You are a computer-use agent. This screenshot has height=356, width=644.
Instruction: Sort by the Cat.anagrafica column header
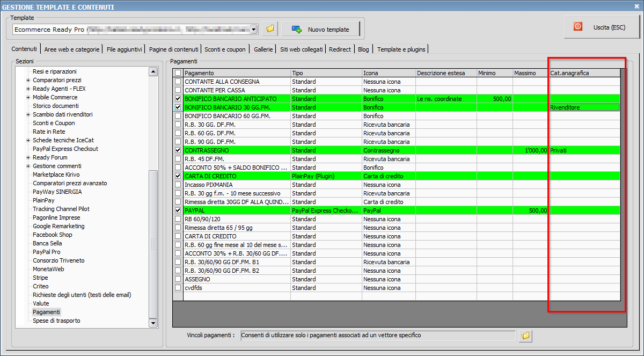[x=582, y=73]
